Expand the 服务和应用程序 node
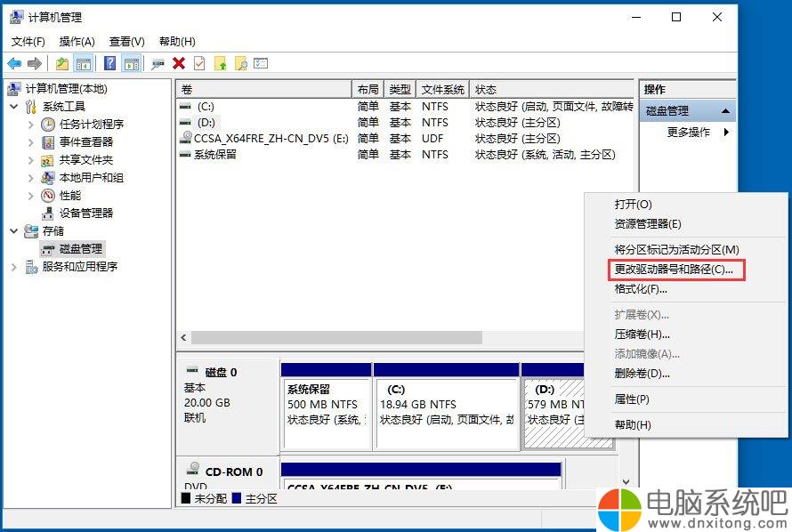 pos(14,267)
